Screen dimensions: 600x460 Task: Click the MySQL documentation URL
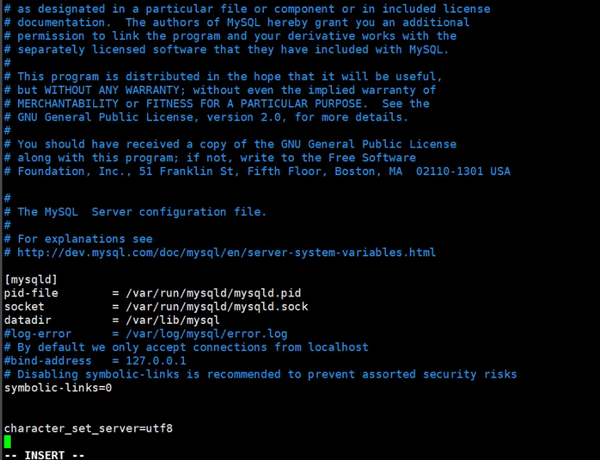coord(227,252)
